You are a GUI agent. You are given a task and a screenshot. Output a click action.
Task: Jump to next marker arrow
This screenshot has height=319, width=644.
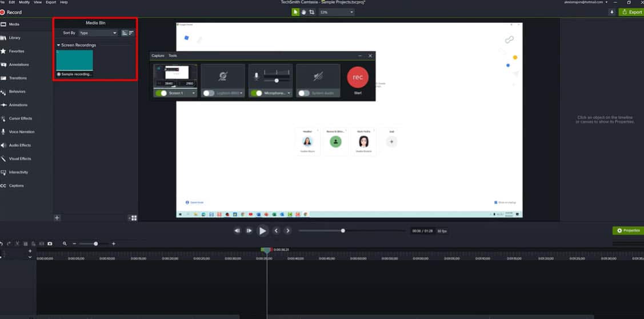click(288, 231)
